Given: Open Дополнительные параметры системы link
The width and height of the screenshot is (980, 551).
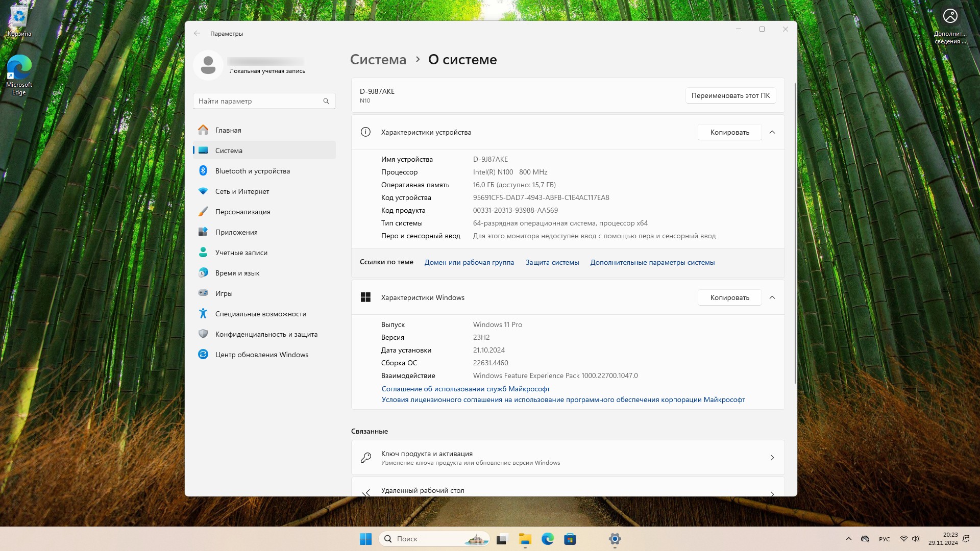Looking at the screenshot, I should (652, 262).
